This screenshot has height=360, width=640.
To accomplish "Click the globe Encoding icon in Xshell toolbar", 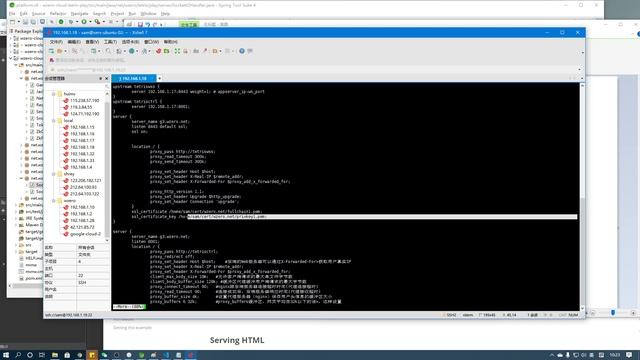I will [131, 51].
